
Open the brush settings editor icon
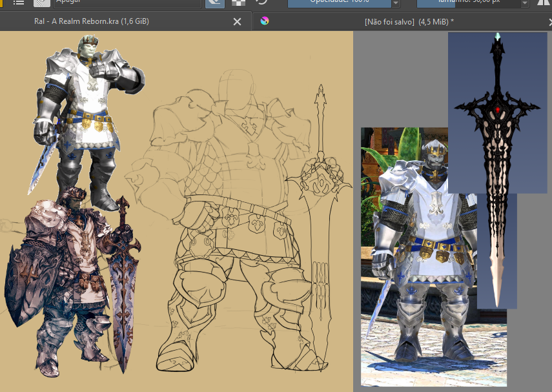point(19,3)
